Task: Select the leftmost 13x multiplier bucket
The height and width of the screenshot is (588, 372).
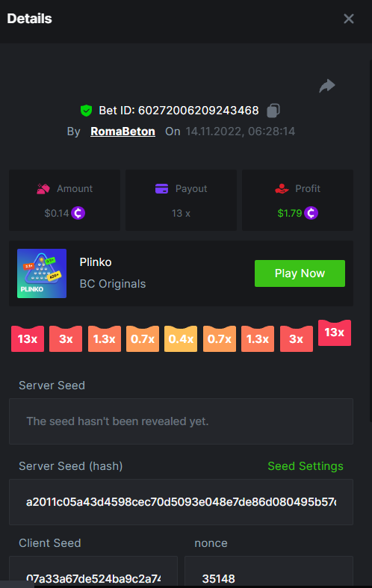Action: point(28,338)
